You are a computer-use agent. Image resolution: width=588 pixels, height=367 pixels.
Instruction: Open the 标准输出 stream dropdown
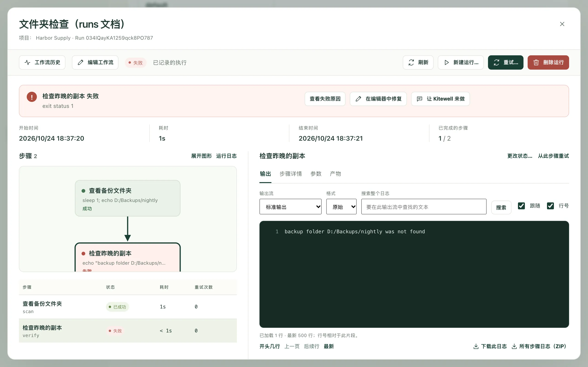(290, 207)
